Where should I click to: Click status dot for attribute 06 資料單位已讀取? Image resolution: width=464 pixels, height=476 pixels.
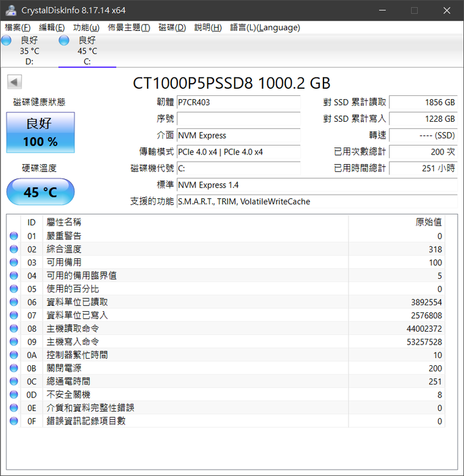[14, 302]
